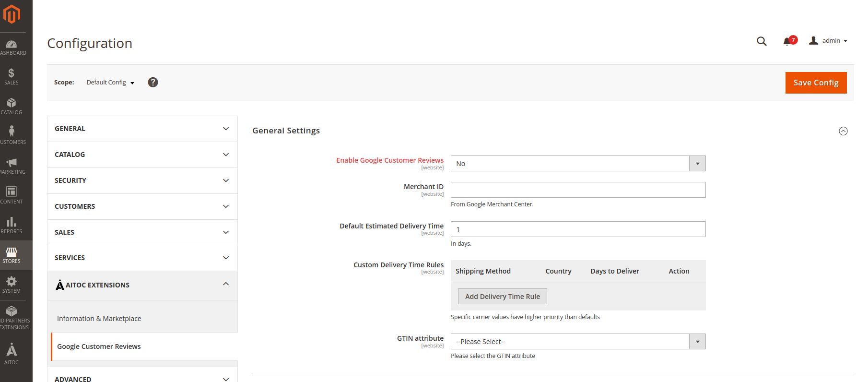The width and height of the screenshot is (868, 382).
Task: Expand the CATALOG configuration section
Action: [x=142, y=155]
